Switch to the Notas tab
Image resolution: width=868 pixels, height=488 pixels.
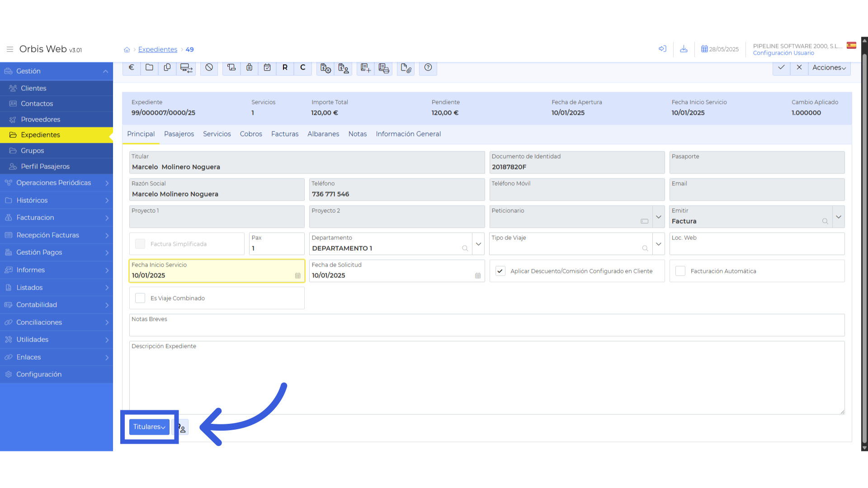358,134
